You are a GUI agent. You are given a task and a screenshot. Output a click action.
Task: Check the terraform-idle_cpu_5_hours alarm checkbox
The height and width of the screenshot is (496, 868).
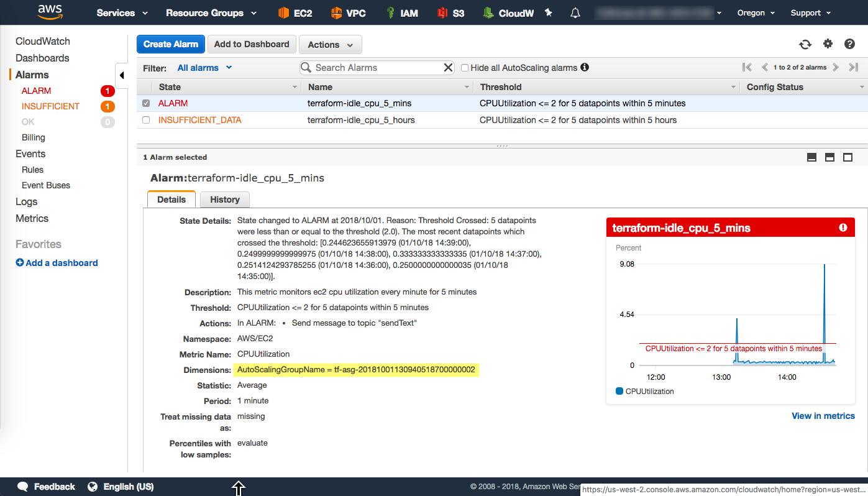pyautogui.click(x=146, y=120)
